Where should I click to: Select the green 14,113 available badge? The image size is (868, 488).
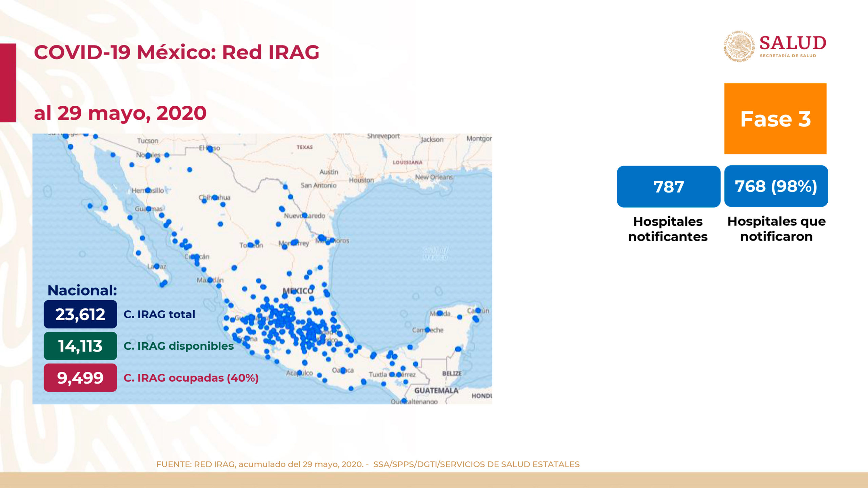[x=80, y=346]
